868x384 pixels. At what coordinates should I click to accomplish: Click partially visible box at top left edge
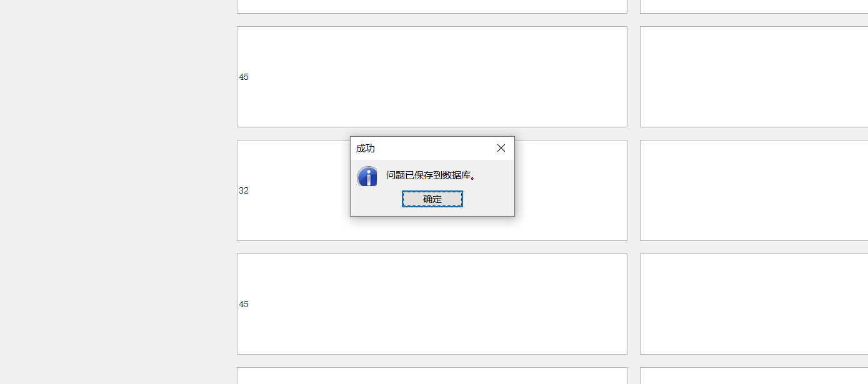click(431, 6)
